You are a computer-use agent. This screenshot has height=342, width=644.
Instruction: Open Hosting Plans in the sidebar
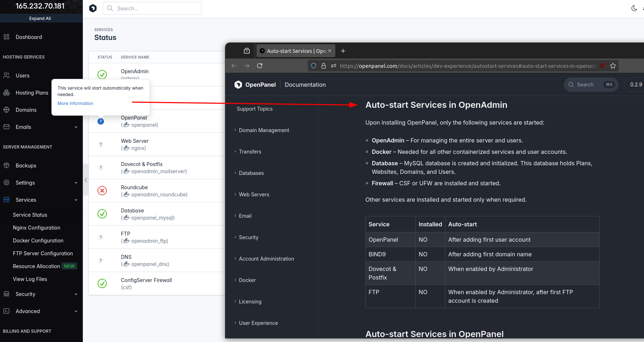tap(32, 93)
